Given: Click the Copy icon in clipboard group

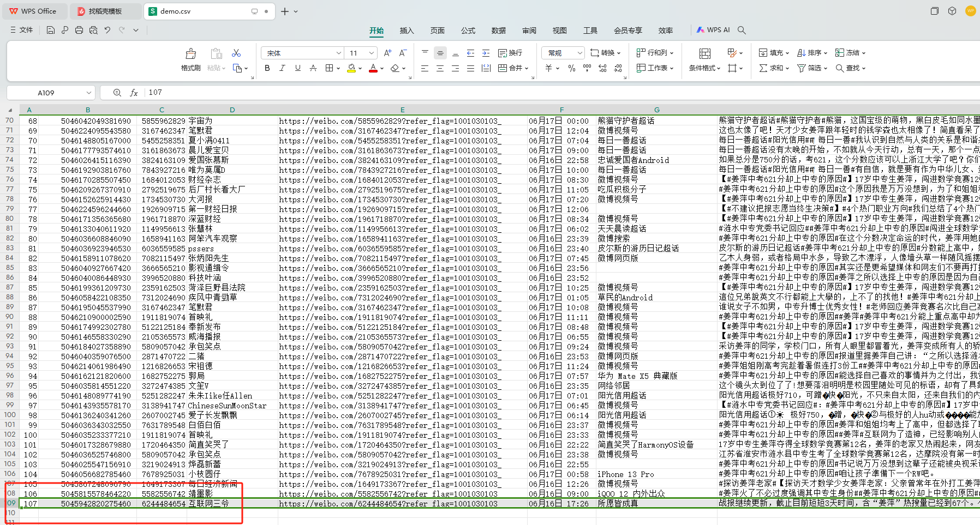Looking at the screenshot, I should (237, 68).
